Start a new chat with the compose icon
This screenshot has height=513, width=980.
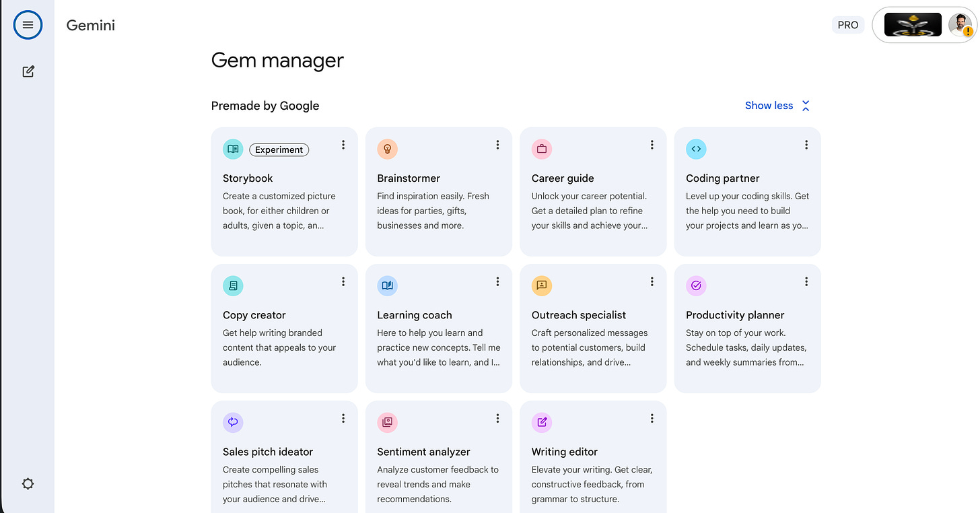(x=28, y=71)
